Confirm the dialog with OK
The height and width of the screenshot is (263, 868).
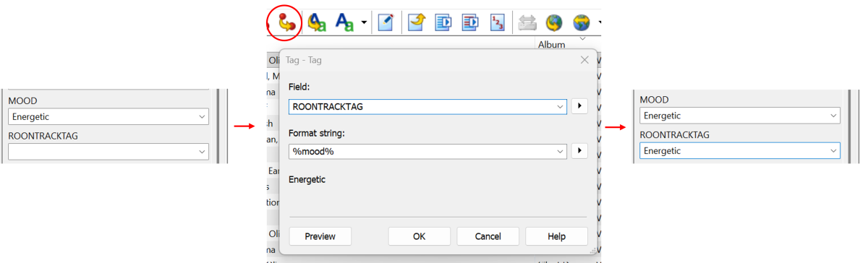click(x=420, y=236)
